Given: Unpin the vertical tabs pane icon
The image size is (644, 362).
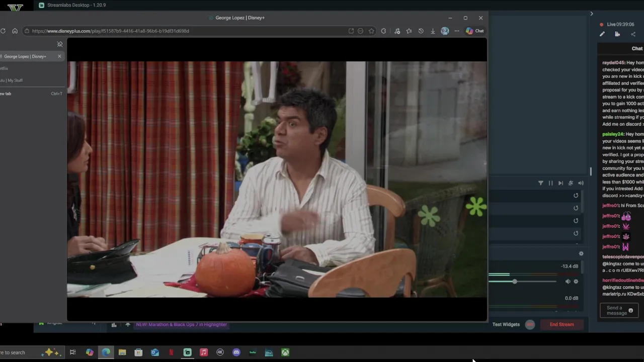Looking at the screenshot, I should (x=60, y=44).
